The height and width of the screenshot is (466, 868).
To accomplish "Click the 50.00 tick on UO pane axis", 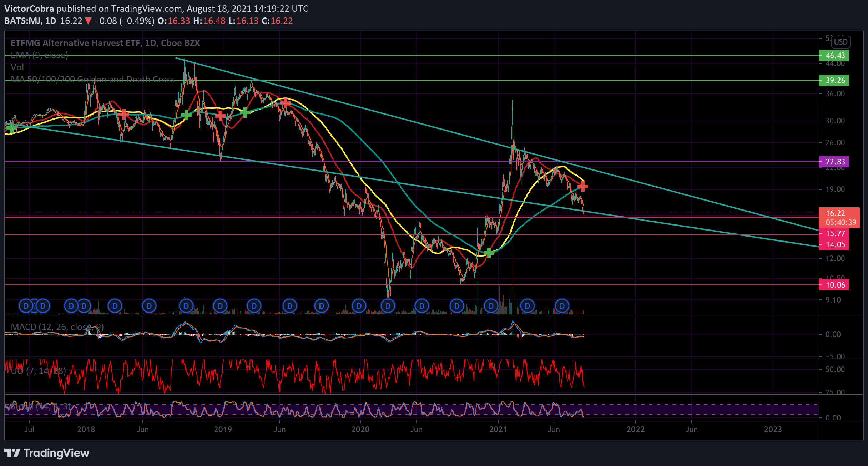I will click(835, 369).
